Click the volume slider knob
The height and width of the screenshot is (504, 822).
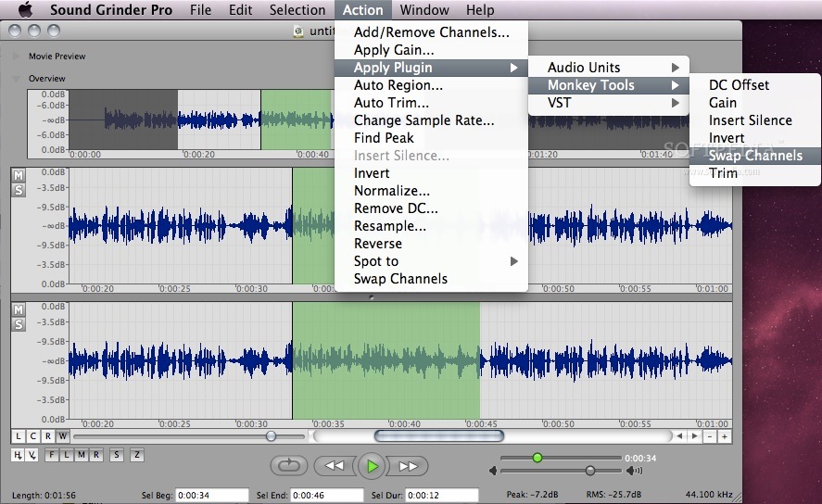(590, 471)
